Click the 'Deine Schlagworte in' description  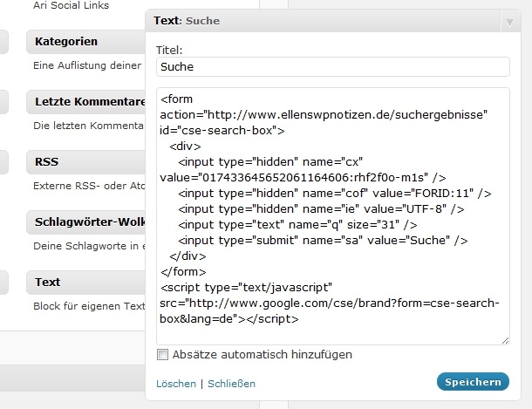click(x=89, y=246)
